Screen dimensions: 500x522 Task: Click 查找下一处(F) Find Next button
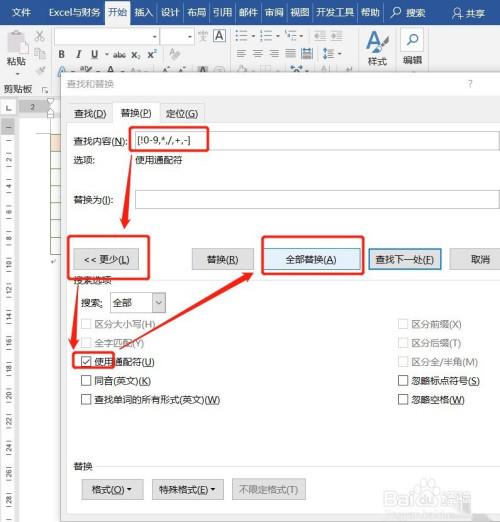(x=405, y=259)
